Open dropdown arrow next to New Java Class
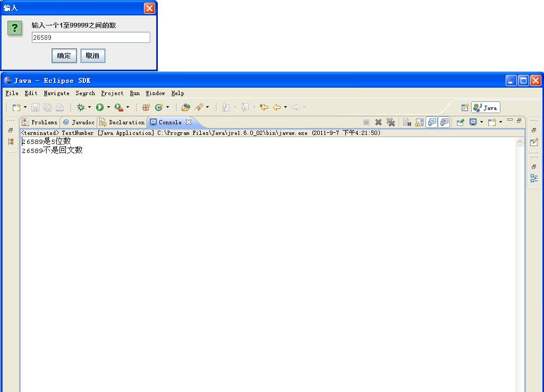This screenshot has height=392, width=544. (x=167, y=107)
